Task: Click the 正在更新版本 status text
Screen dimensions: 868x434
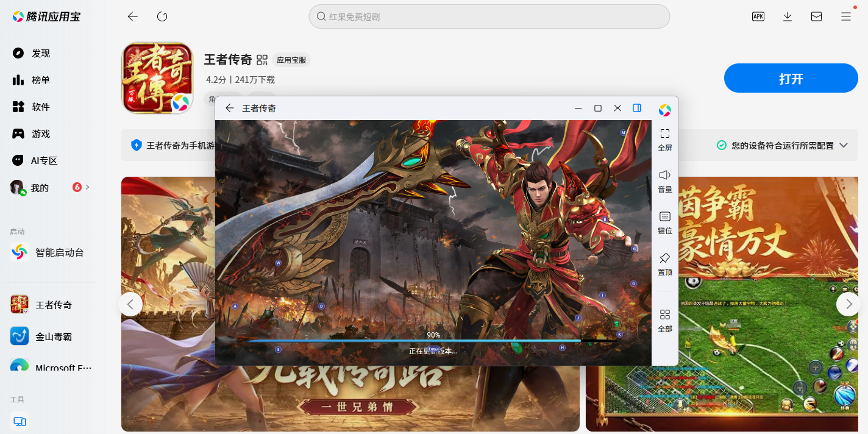Action: (433, 351)
